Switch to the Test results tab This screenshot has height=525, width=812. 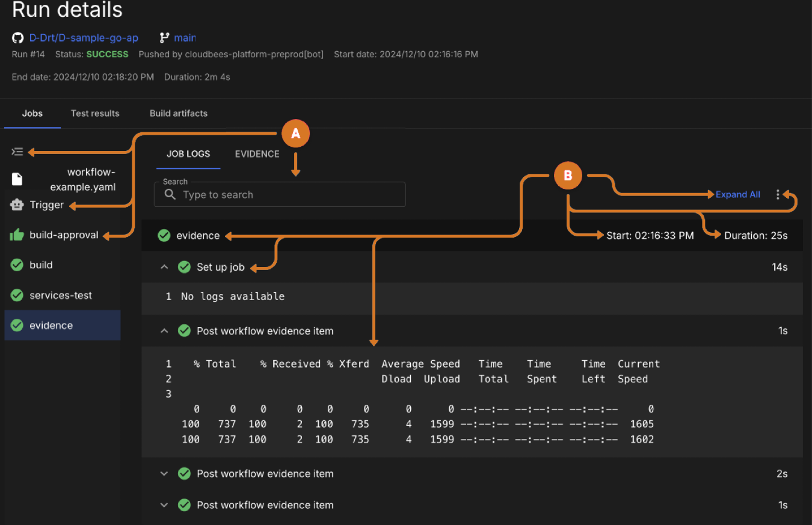[95, 113]
